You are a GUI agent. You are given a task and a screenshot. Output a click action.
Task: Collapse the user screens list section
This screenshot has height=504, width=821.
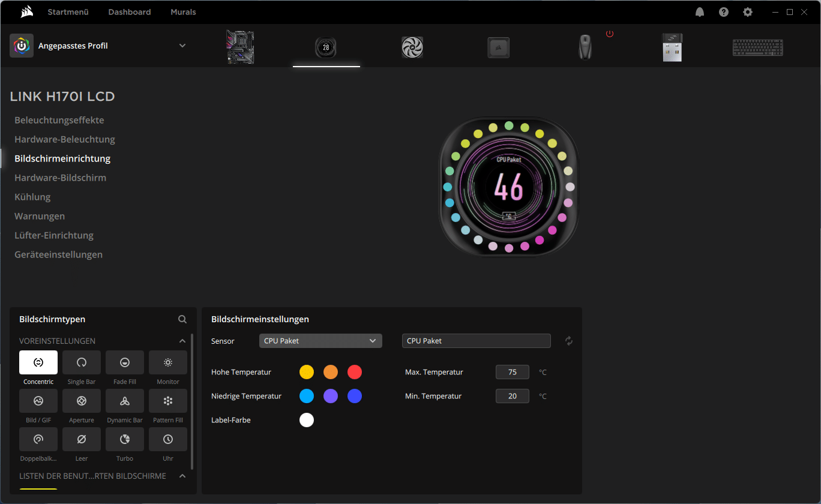(x=182, y=476)
